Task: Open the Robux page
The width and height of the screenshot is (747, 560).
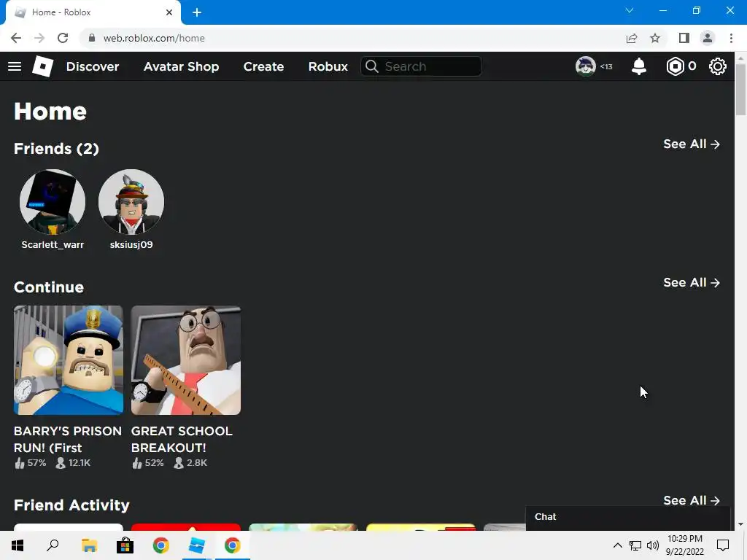Action: (x=328, y=66)
